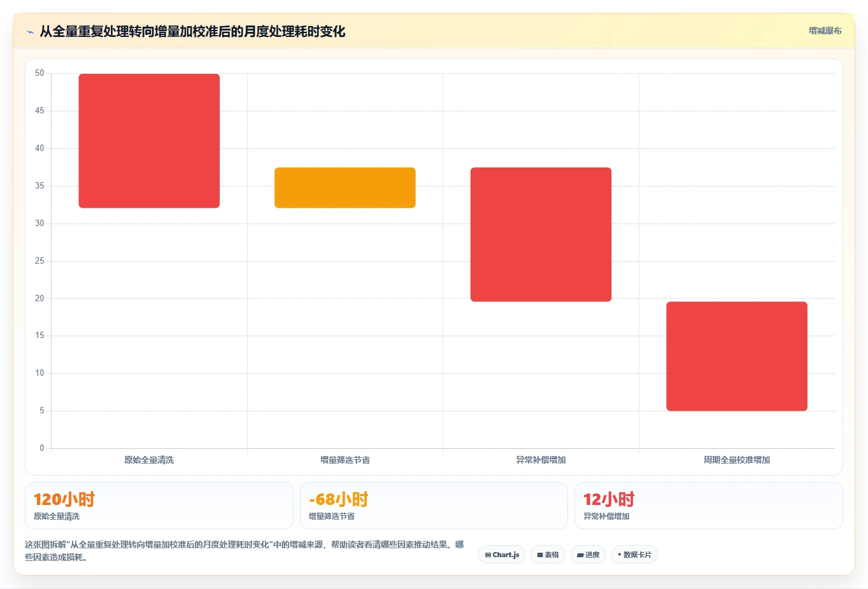Click the bar icon in the 进度 chip

click(x=580, y=555)
